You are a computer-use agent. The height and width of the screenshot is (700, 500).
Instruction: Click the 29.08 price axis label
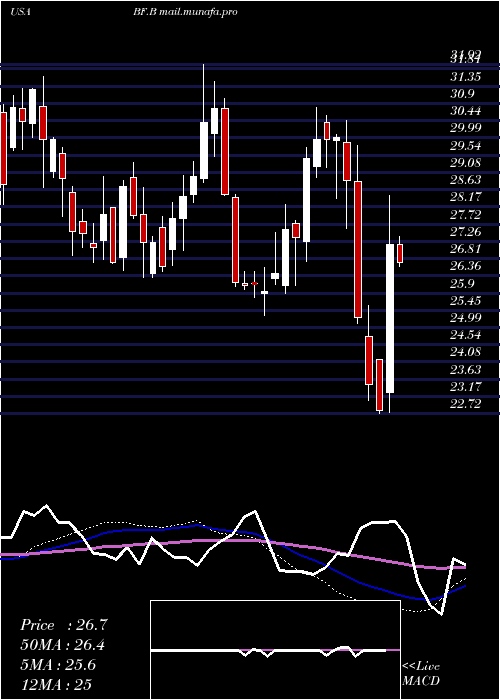point(465,163)
